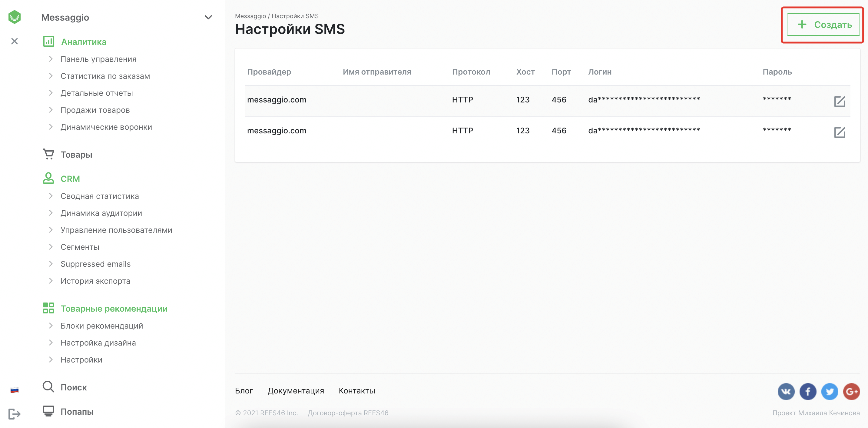Viewport: 868px width, 428px height.
Task: Select Настройка дизайна in the sidebar
Action: 98,342
